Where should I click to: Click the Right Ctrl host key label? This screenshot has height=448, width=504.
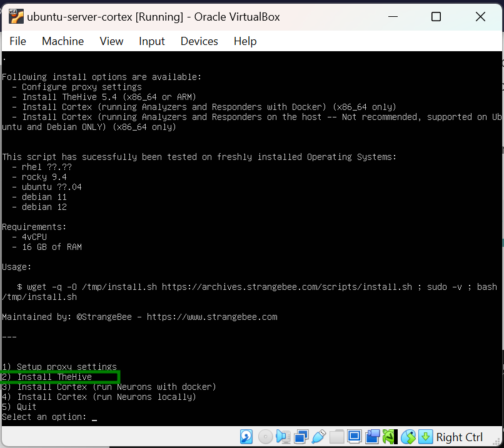[x=460, y=437]
